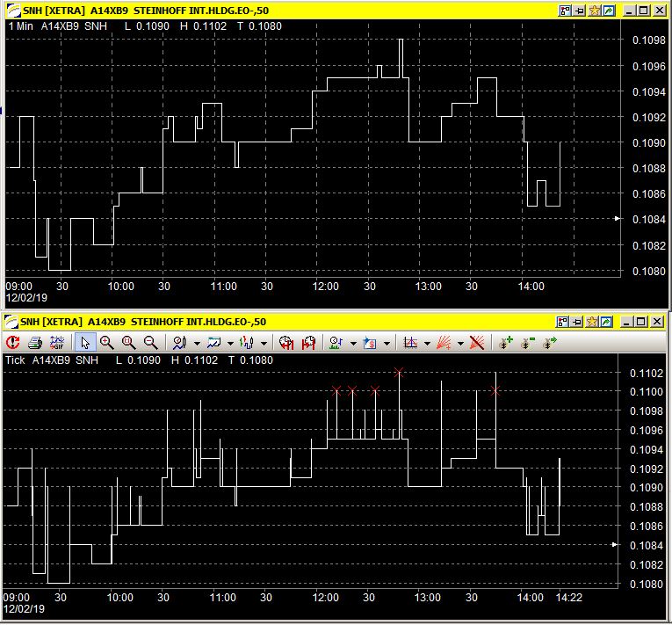Click the blue dollar price template icon
This screenshot has height=625, width=672.
pyautogui.click(x=370, y=342)
